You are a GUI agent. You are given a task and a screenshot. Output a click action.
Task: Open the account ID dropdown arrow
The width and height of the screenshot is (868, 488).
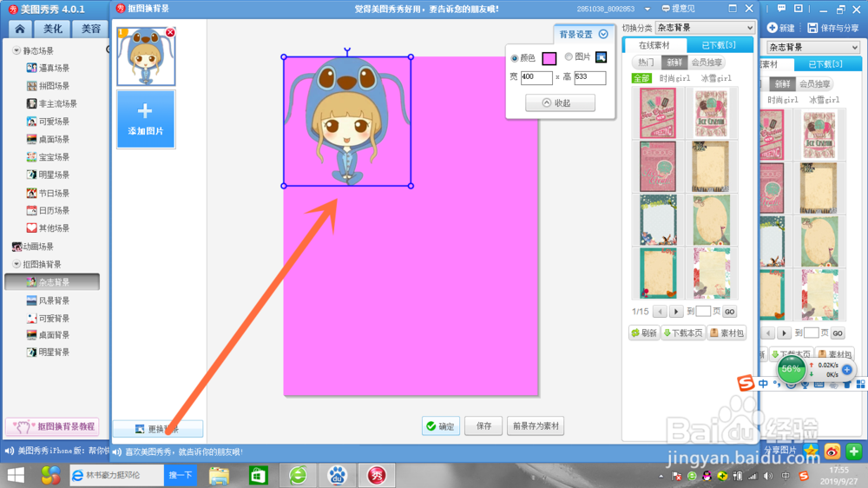(x=648, y=9)
